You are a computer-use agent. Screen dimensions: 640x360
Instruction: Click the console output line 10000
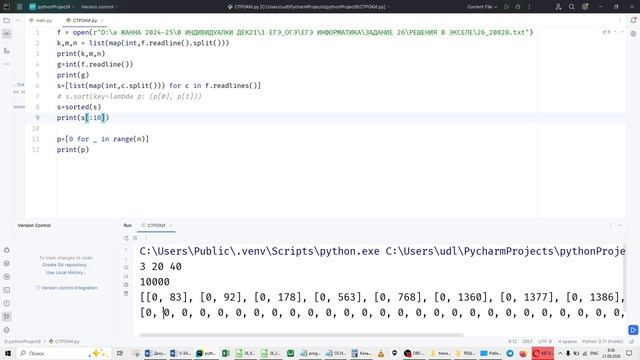[154, 282]
